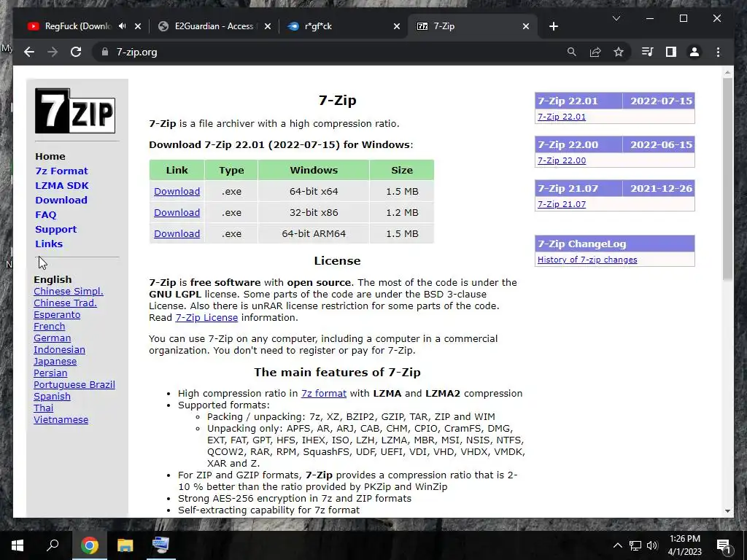Switch language to Thai
This screenshot has height=560, width=747.
click(x=43, y=408)
